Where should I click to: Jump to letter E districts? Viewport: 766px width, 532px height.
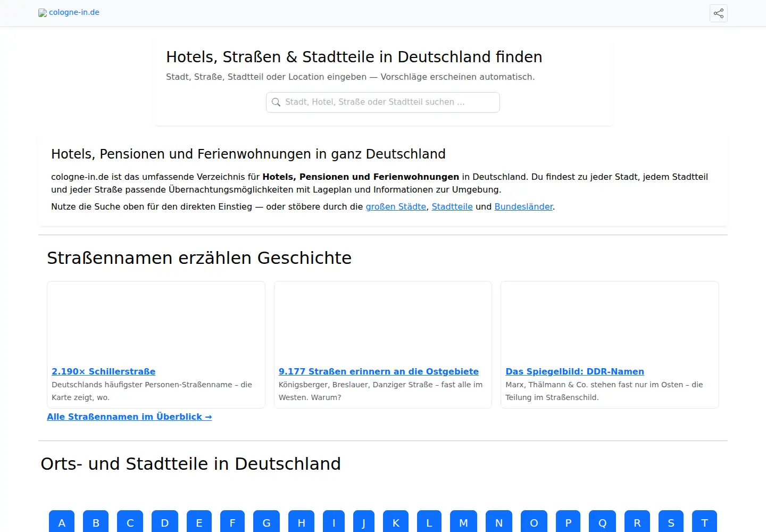pos(199,522)
